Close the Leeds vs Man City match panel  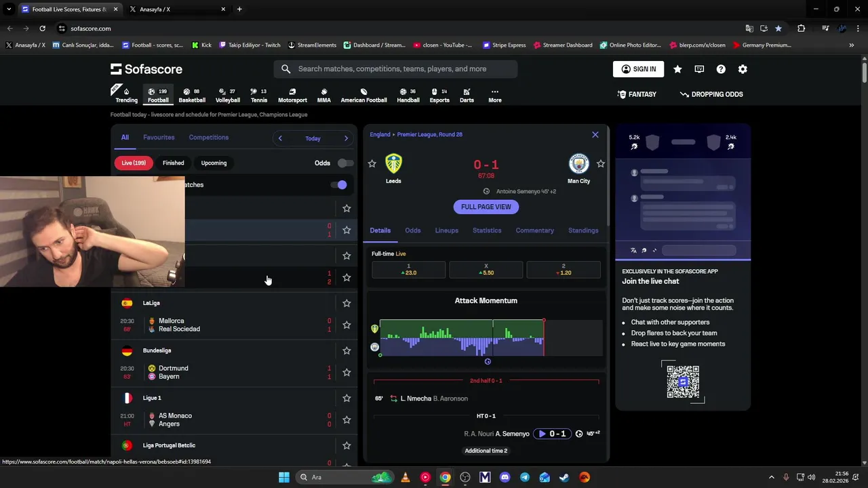(595, 135)
